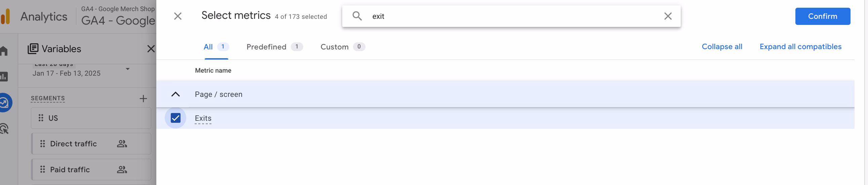Close the Variables panel
Viewport: 868px width, 185px height.
[x=151, y=49]
